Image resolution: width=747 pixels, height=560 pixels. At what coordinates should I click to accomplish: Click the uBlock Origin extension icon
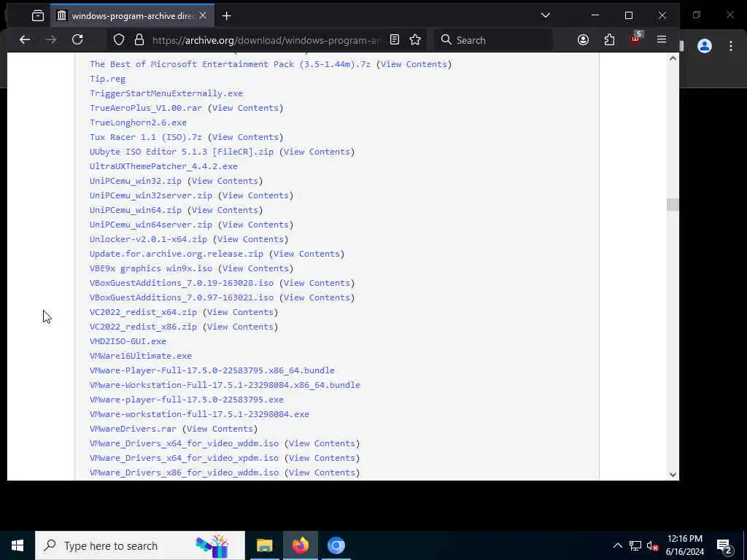[x=635, y=39]
